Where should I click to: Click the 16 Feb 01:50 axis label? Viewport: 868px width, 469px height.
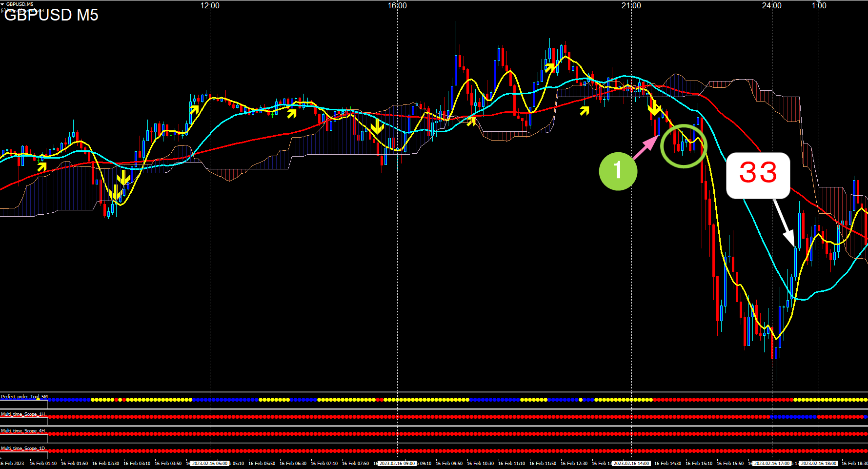(74, 464)
